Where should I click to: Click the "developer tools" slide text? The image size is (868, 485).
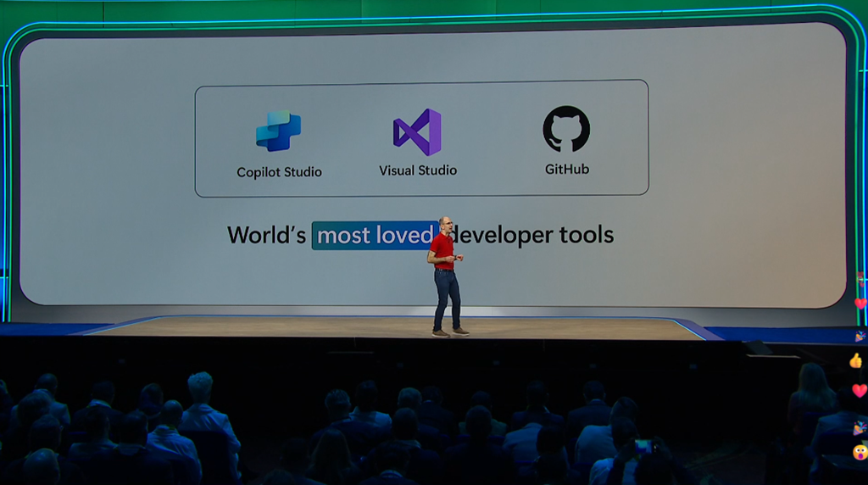[532, 236]
